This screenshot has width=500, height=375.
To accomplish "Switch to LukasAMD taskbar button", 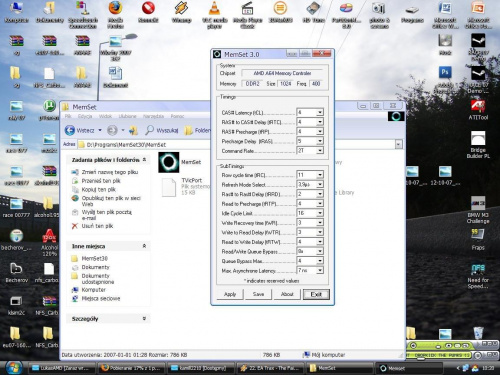I will point(62,368).
